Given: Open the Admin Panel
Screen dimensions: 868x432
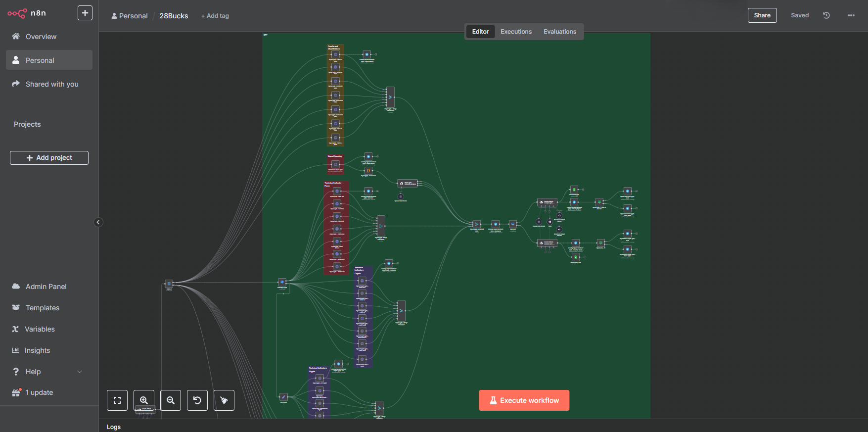Looking at the screenshot, I should (x=46, y=287).
